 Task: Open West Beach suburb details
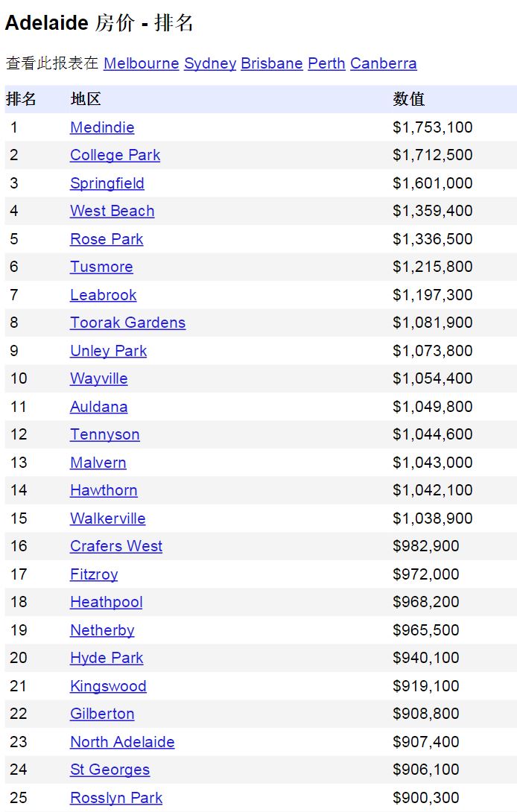(x=112, y=211)
